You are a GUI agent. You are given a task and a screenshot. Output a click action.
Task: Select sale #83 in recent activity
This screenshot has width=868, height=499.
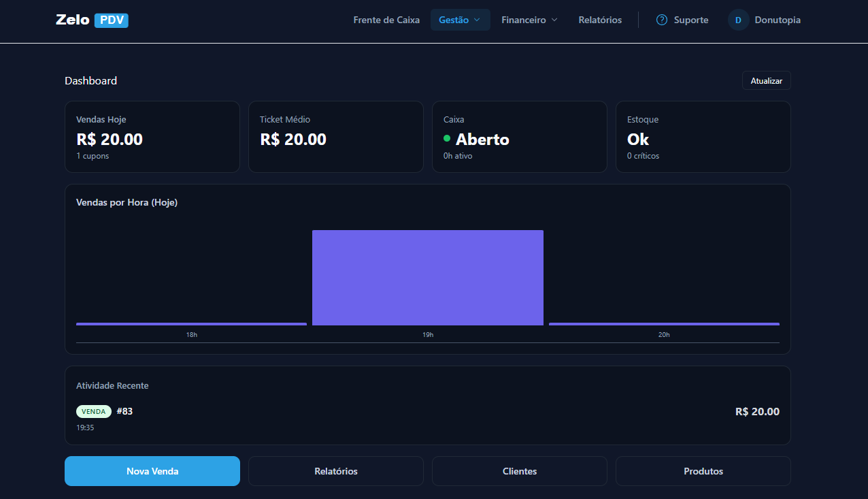124,411
